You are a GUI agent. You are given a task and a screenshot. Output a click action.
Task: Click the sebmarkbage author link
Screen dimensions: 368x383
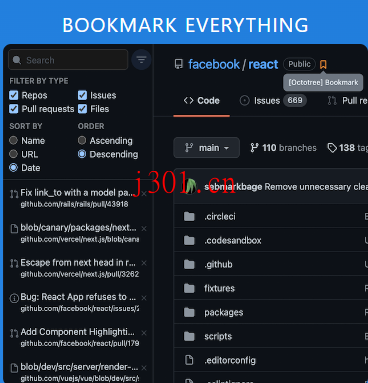click(x=233, y=187)
